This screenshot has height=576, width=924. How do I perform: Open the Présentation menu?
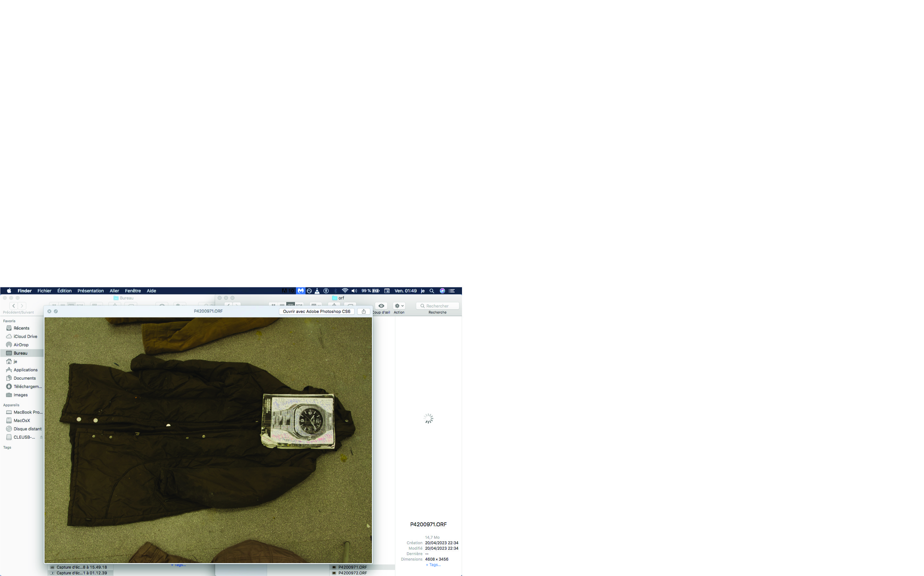coord(90,291)
